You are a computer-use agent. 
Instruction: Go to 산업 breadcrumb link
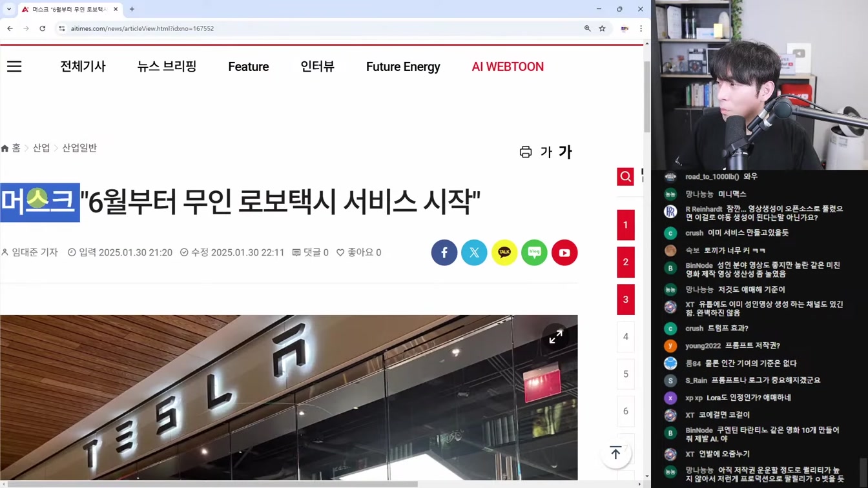pyautogui.click(x=41, y=148)
